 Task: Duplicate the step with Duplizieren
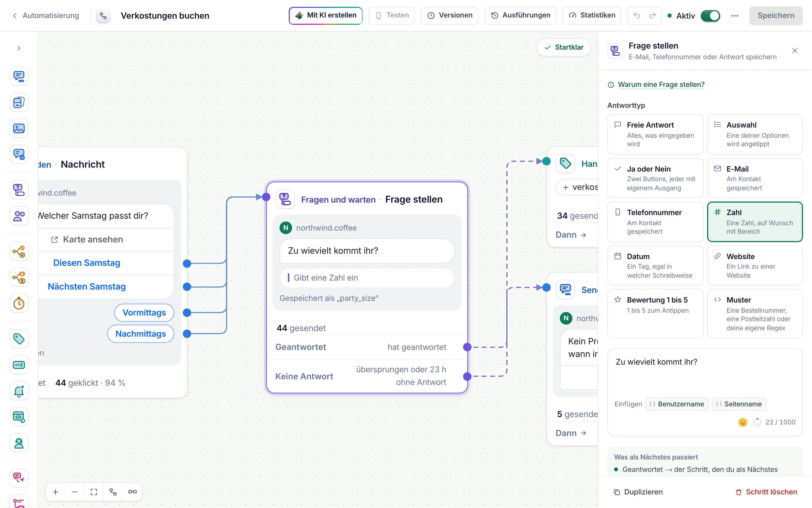[x=638, y=492]
